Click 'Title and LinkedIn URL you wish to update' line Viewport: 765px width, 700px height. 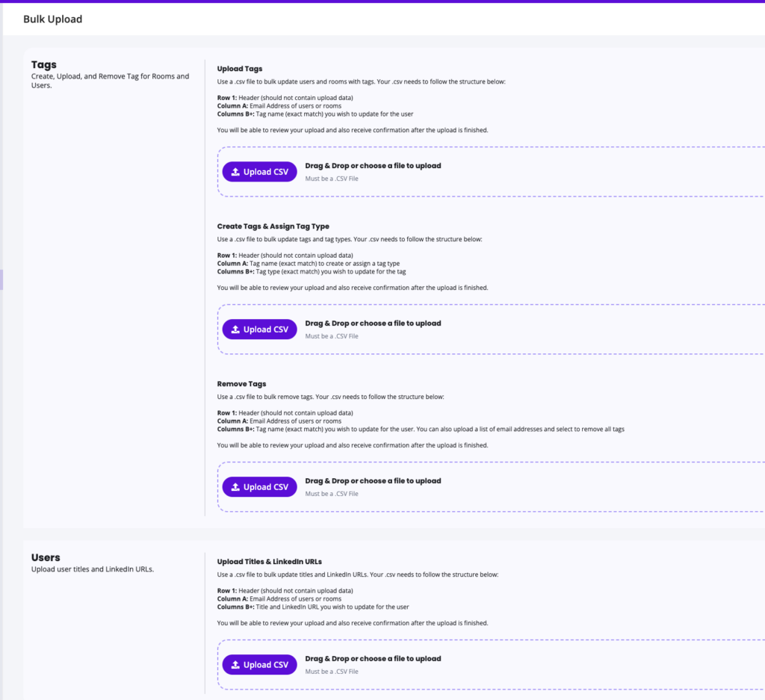point(313,607)
